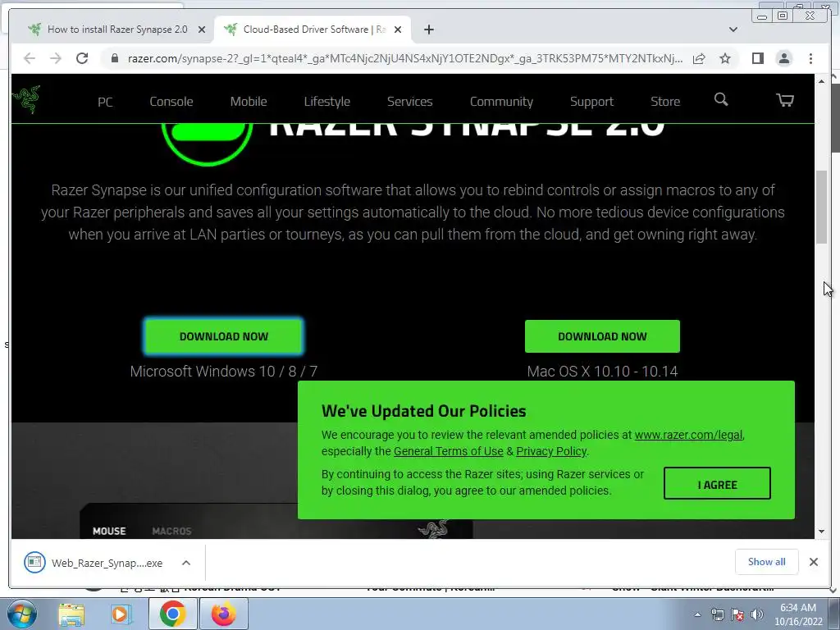Viewport: 840px width, 630px height.
Task: Click Show all downloads
Action: tap(767, 562)
